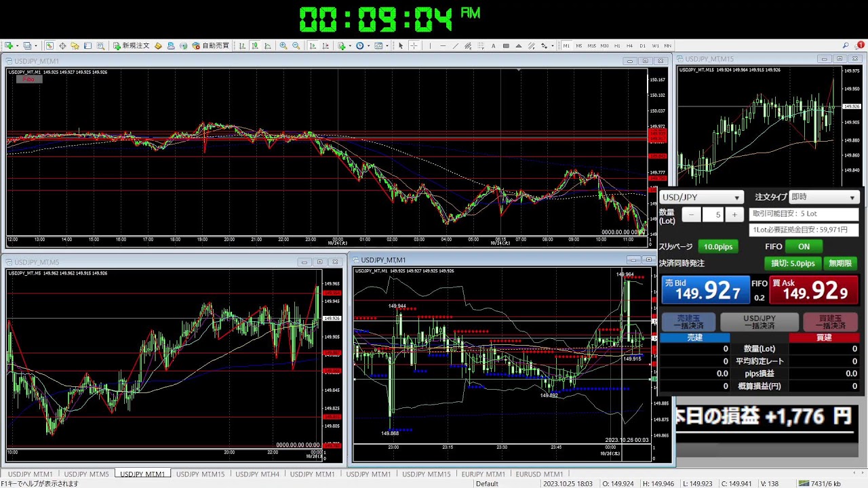
Task: Select the crosshair cursor tool
Action: pyautogui.click(x=414, y=46)
